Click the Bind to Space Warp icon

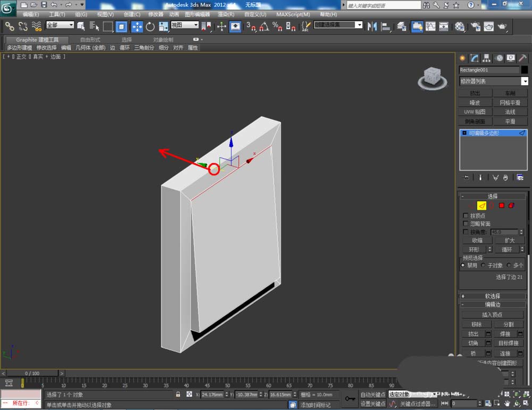(x=36, y=26)
